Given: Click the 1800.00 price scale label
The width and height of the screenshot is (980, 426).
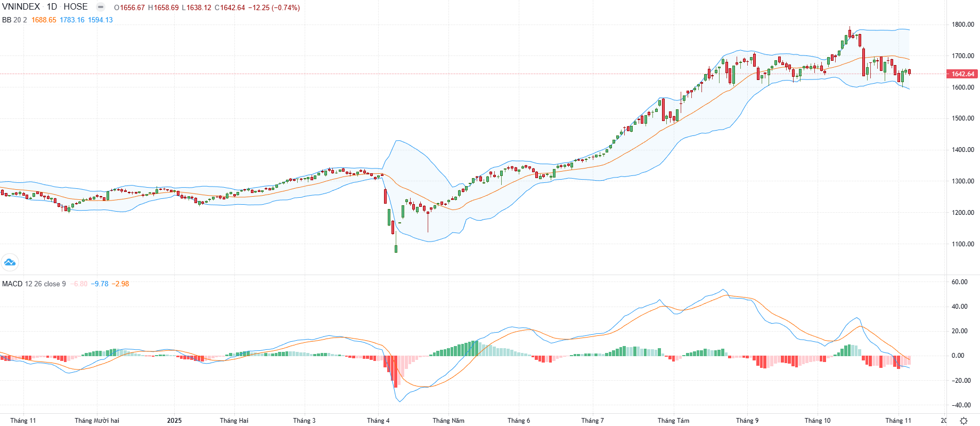Looking at the screenshot, I should click(962, 25).
